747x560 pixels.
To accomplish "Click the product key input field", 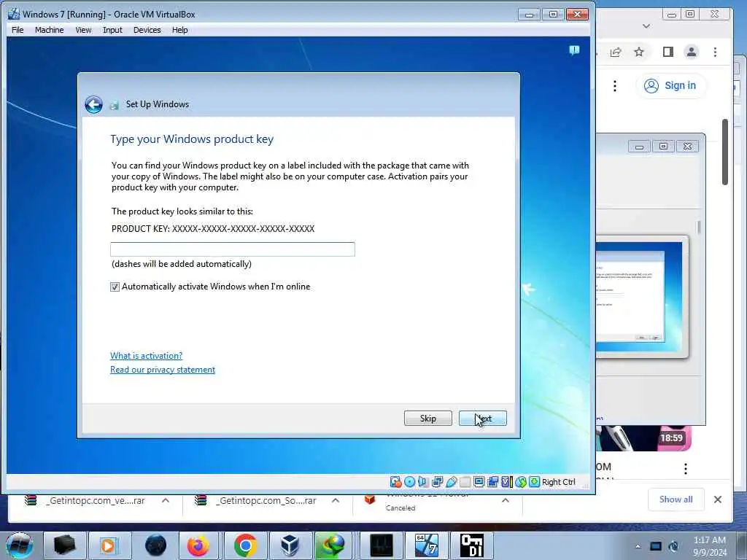I will click(x=233, y=249).
